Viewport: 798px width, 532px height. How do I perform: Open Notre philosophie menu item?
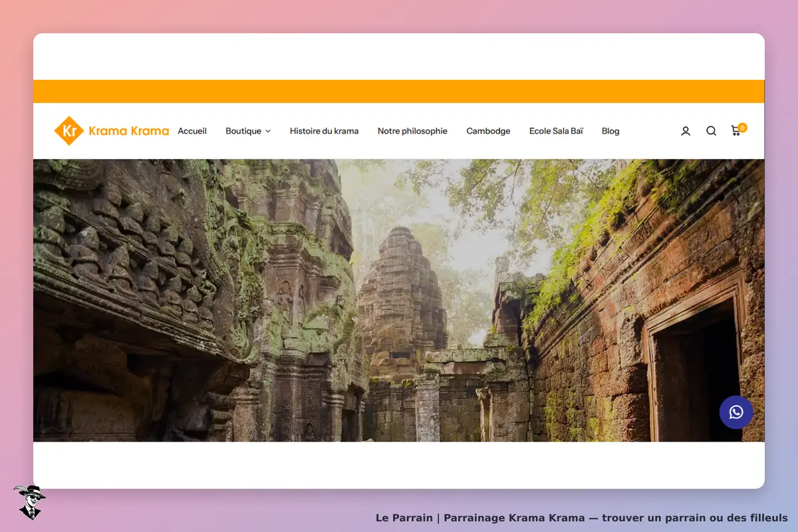pos(412,131)
